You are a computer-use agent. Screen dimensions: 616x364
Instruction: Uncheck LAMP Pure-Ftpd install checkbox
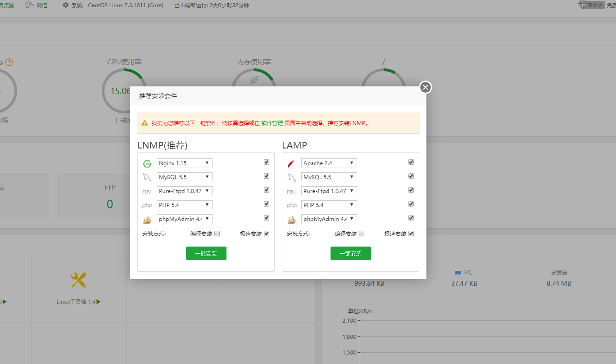click(x=411, y=190)
